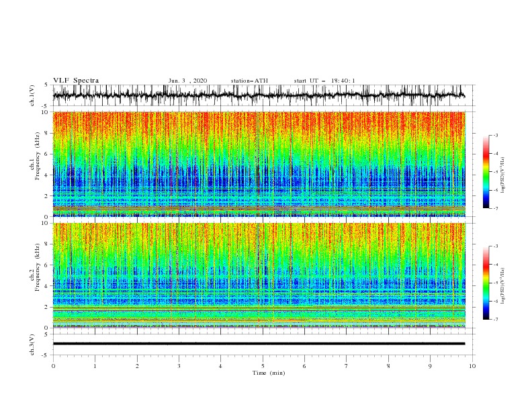
Task: Click the "-3" tick on ch.1 colorbar
Action: click(495, 135)
